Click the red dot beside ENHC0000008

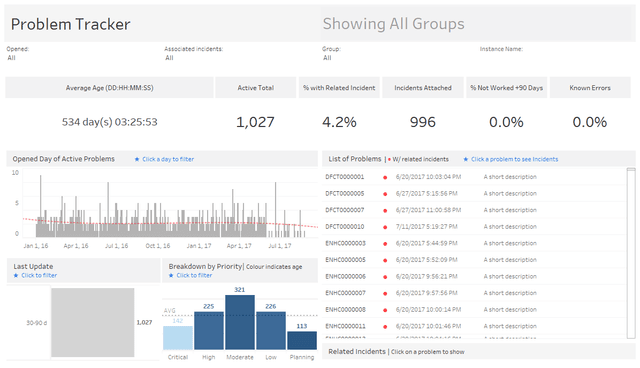point(385,310)
